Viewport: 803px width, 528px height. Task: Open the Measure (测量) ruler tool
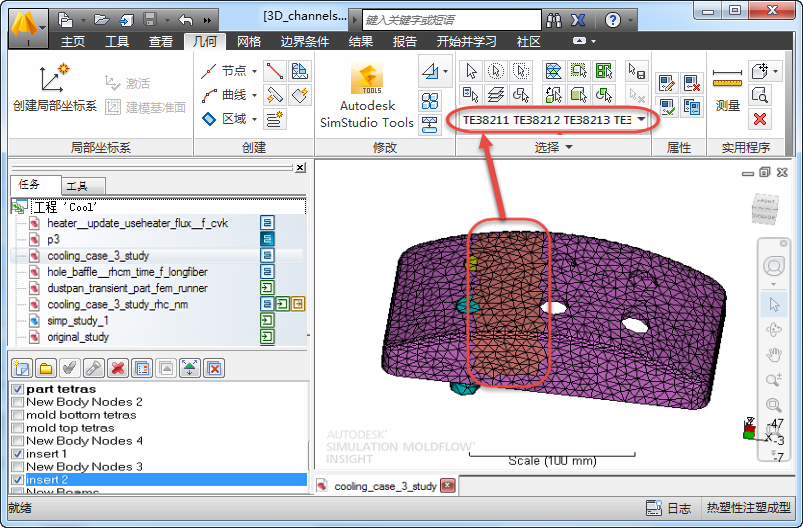click(727, 78)
